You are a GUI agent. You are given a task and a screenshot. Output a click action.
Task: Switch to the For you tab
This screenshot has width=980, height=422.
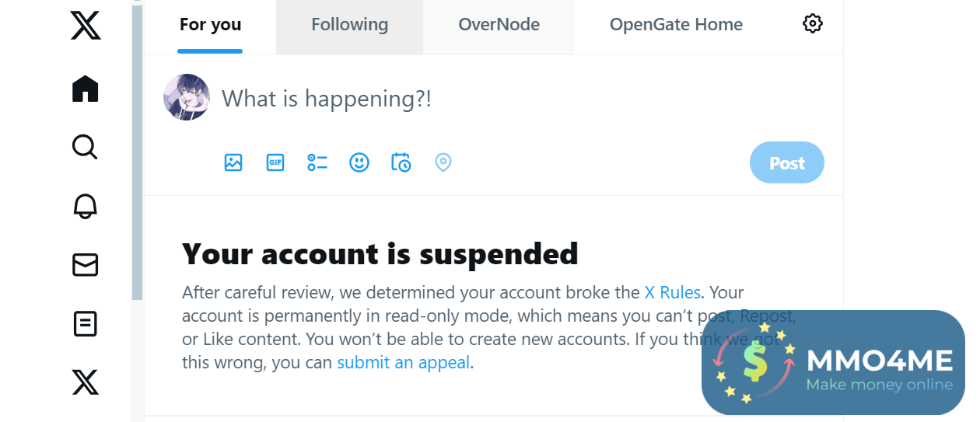tap(210, 25)
